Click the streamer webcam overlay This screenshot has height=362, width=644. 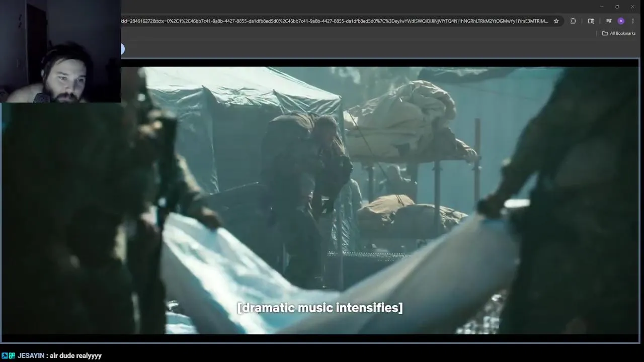(60, 51)
